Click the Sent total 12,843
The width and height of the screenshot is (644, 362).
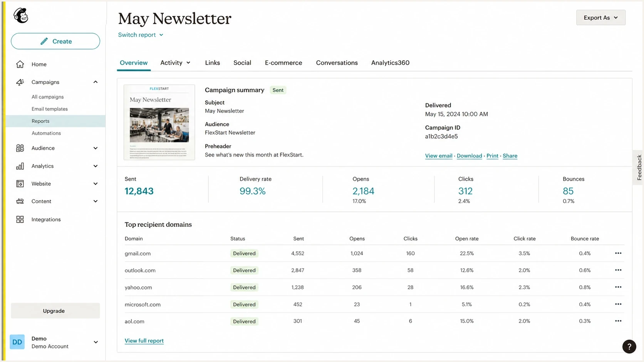pos(139,191)
